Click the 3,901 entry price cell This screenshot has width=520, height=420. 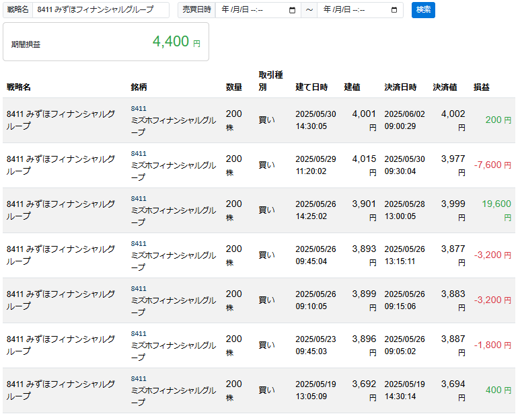(364, 210)
